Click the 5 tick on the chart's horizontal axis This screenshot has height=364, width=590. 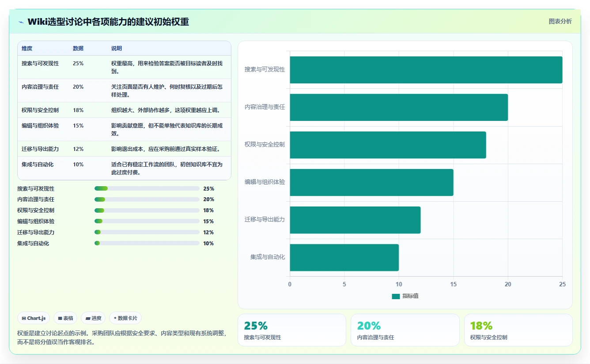point(344,285)
